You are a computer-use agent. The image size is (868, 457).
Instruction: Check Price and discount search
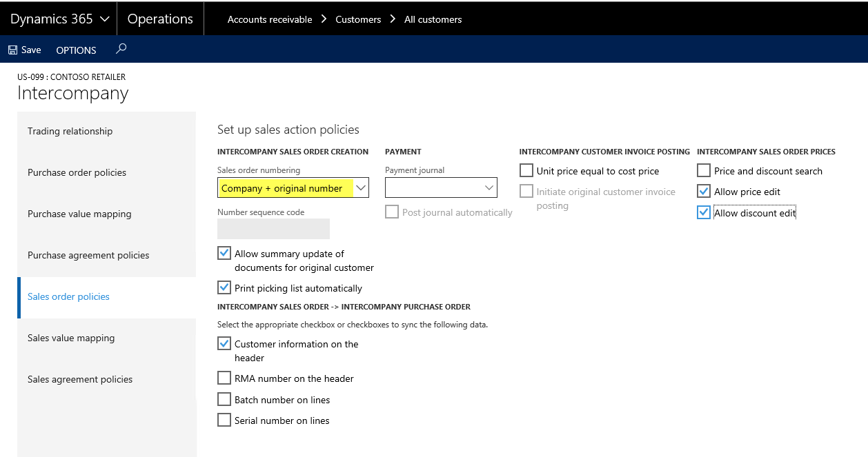click(704, 171)
